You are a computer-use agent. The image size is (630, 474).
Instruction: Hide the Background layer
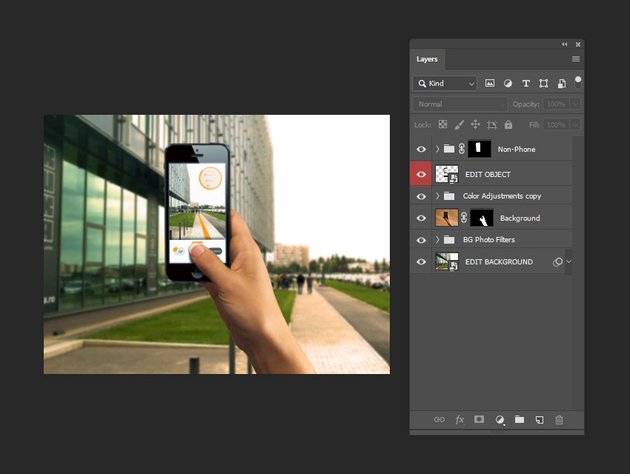(421, 218)
